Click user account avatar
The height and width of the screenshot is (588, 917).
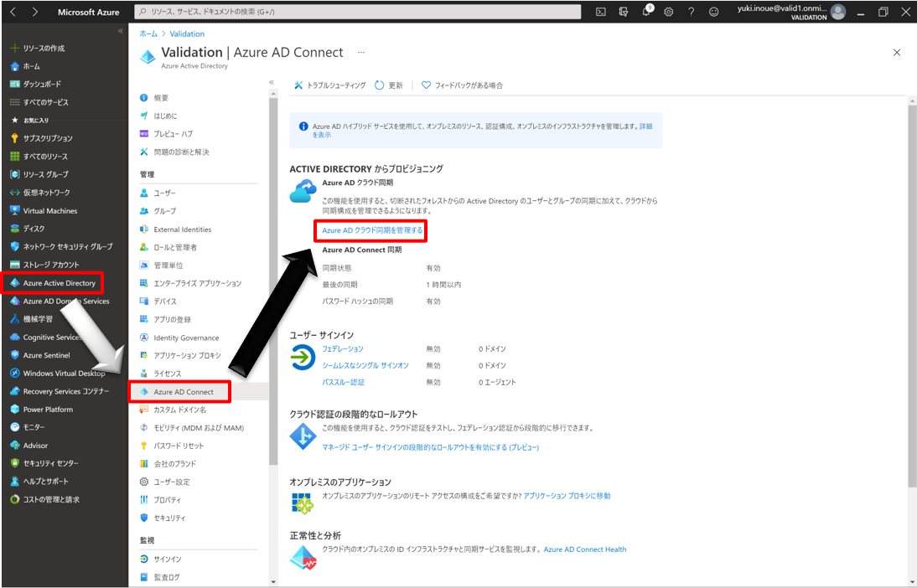(838, 12)
